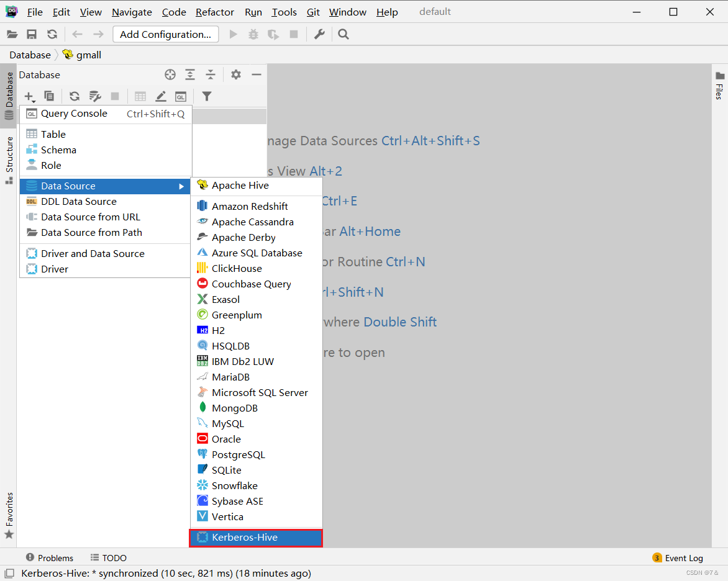Screen dimensions: 728x581
Task: Choose ClickHouse data source
Action: (257, 268)
